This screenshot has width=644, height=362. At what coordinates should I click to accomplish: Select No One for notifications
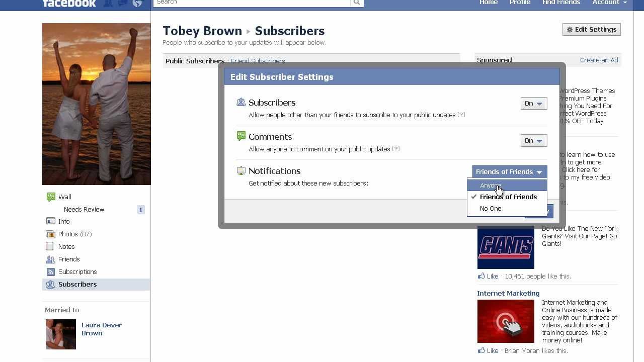click(x=491, y=209)
